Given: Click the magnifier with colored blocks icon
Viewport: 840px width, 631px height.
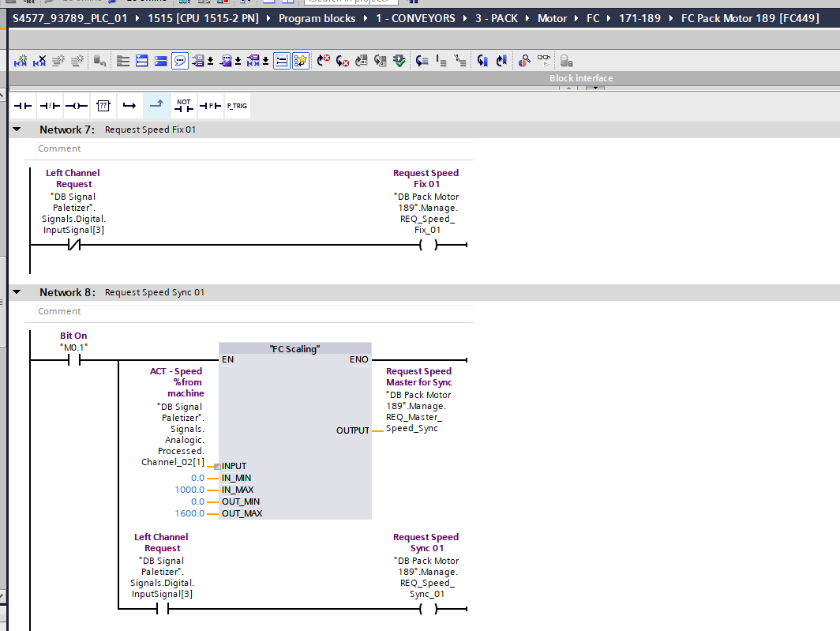Looking at the screenshot, I should (x=524, y=61).
